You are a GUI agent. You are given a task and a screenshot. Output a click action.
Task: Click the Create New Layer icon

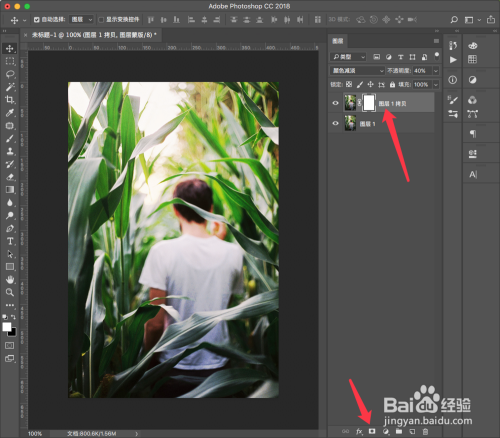pos(412,431)
